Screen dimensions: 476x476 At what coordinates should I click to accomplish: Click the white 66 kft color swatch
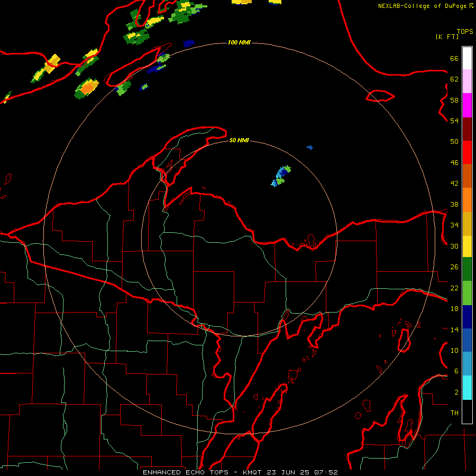[x=467, y=58]
